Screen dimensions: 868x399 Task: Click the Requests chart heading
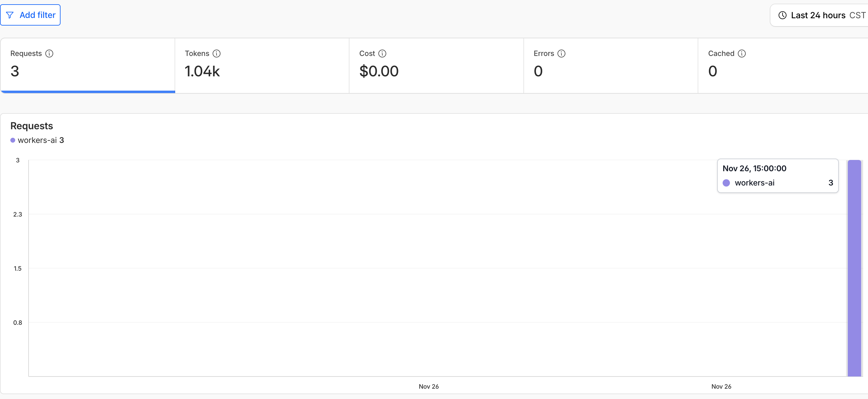32,126
